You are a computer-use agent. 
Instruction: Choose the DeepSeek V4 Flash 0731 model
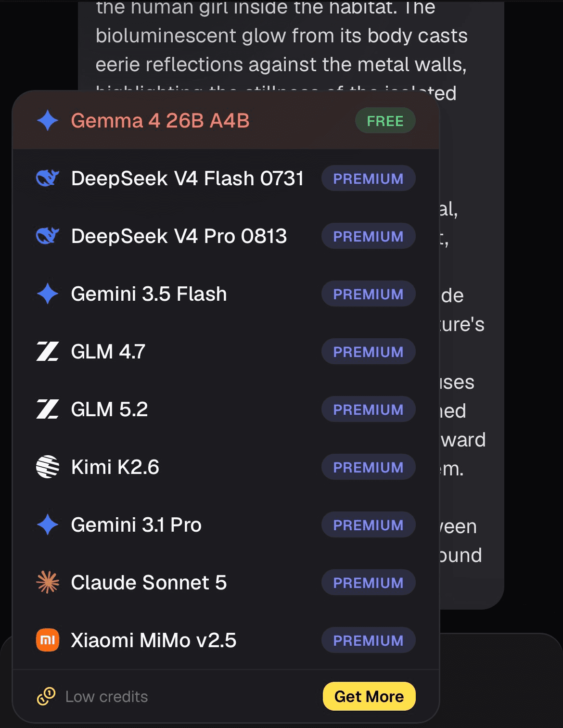tap(226, 178)
